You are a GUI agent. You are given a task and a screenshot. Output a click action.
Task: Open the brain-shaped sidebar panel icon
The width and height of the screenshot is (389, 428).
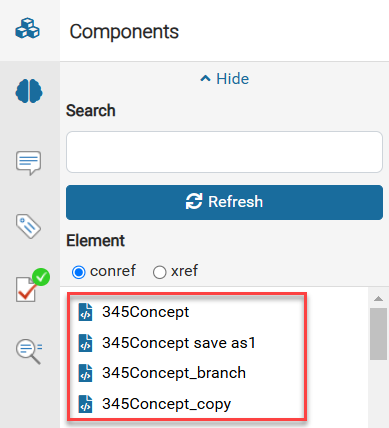(x=29, y=91)
